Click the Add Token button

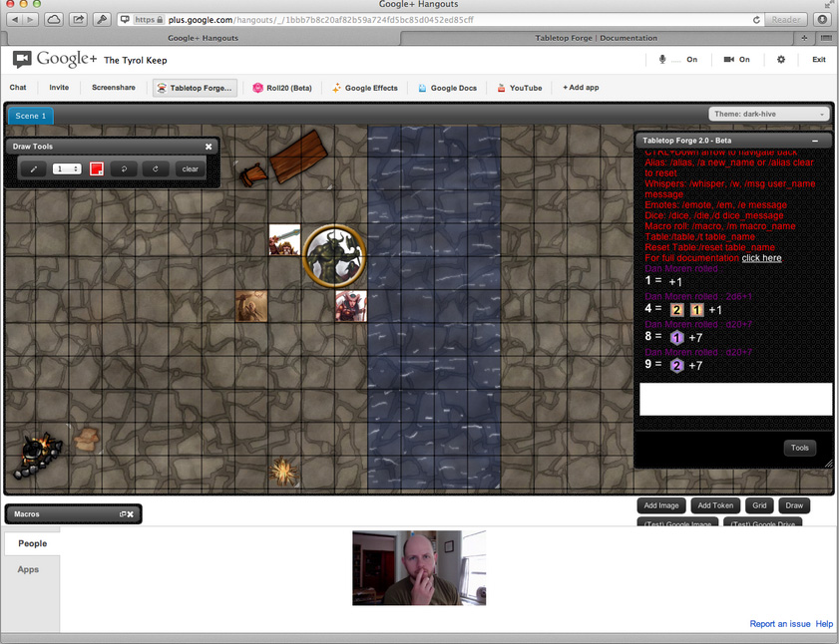[x=715, y=505]
